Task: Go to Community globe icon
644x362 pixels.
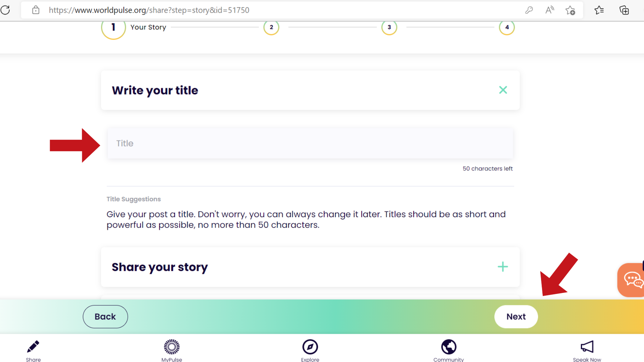Action: pyautogui.click(x=448, y=347)
